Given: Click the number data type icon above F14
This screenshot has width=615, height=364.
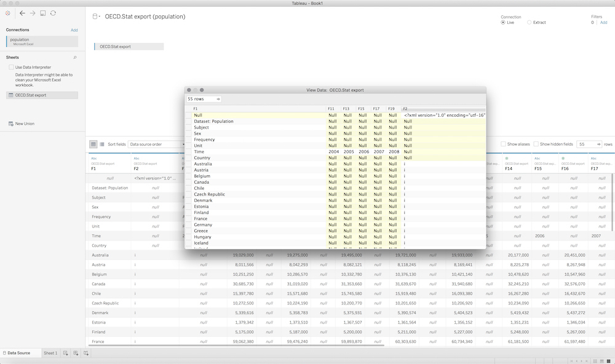Looking at the screenshot, I should 507,159.
